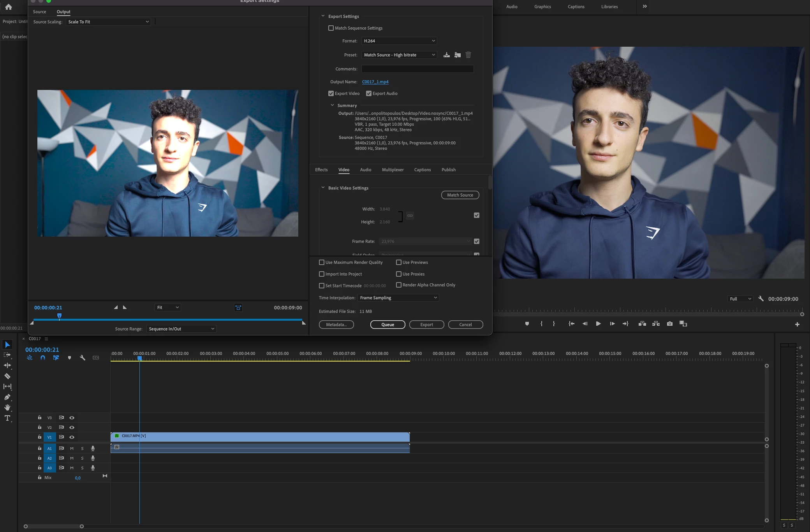The height and width of the screenshot is (532, 810).
Task: Open the Time Interpolation Frame Sampling dropdown
Action: [398, 298]
